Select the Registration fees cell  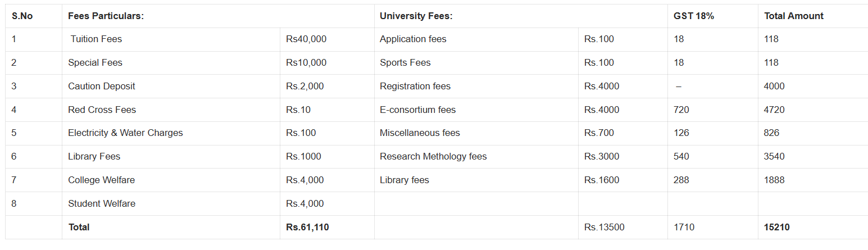pos(415,87)
